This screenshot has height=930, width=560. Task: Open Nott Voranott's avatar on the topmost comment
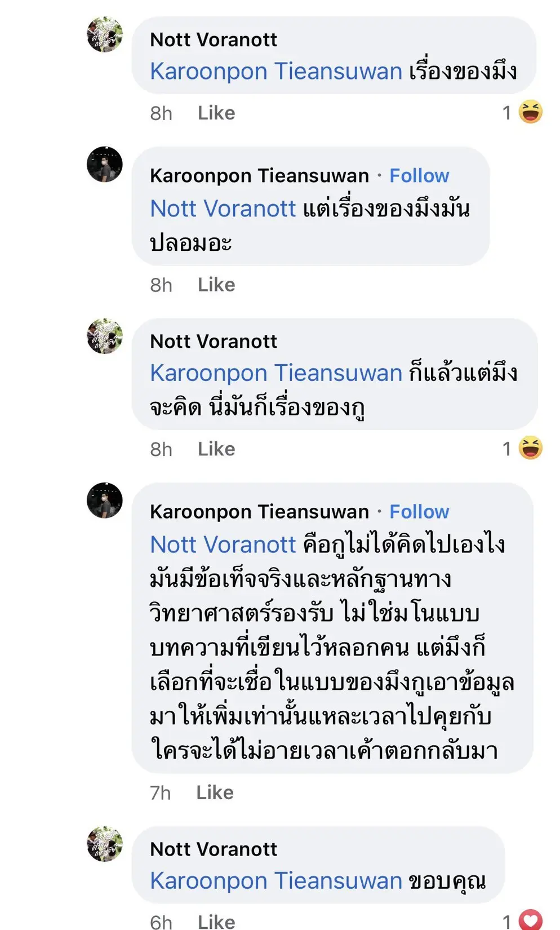coord(105,35)
